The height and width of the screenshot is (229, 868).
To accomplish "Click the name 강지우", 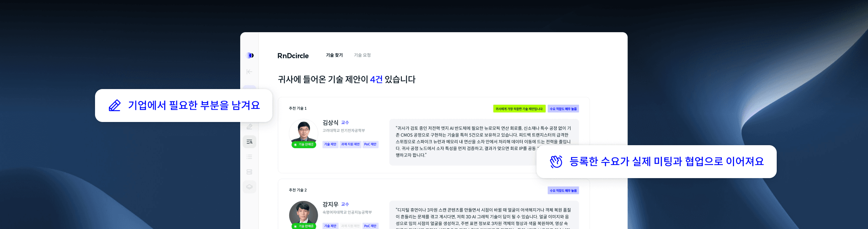I will click(330, 204).
